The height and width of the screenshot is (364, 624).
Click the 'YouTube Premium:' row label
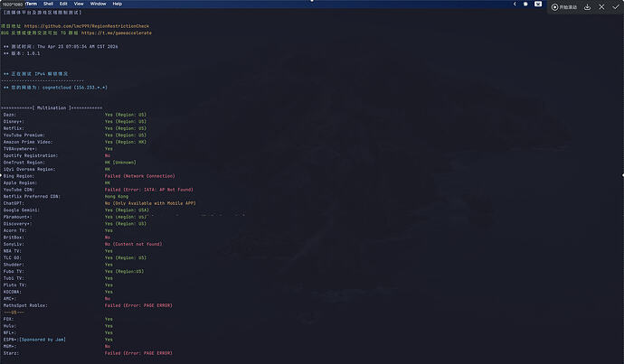tap(24, 135)
